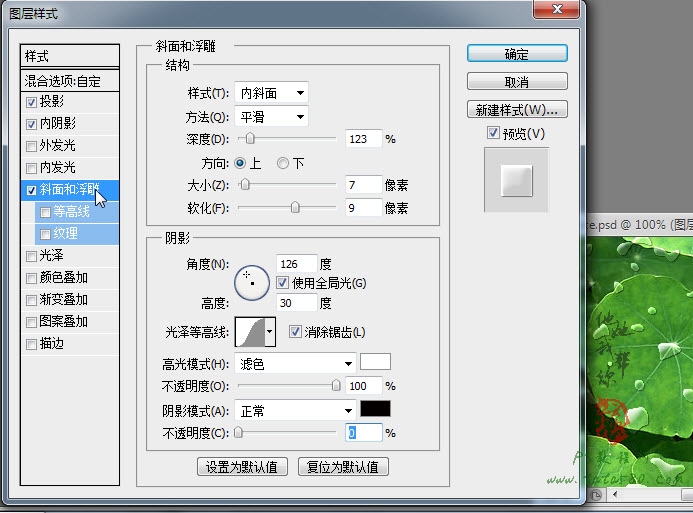Click the status icon beside document scrollbar
The image size is (693, 513).
click(x=596, y=494)
